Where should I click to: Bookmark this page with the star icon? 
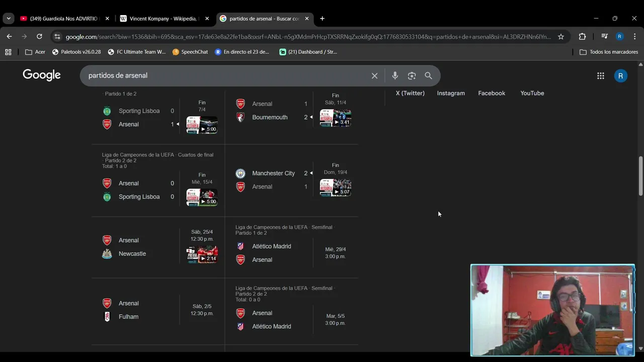click(561, 37)
